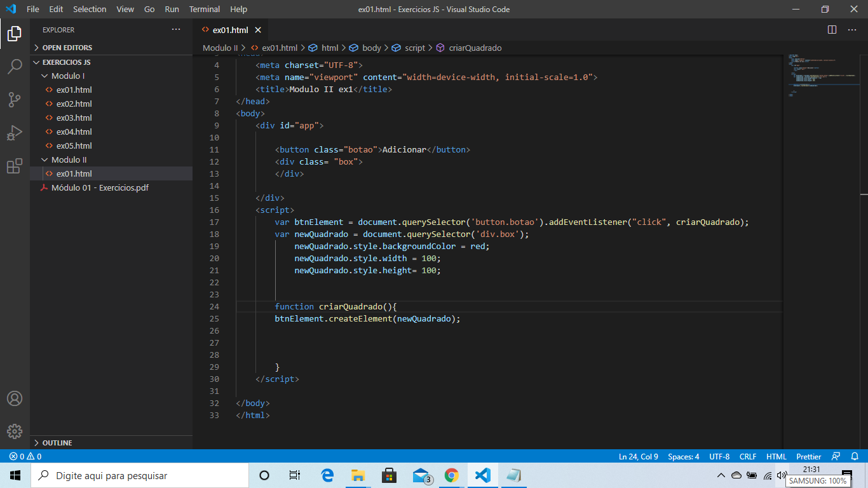Image resolution: width=868 pixels, height=488 pixels.
Task: Open the File menu
Action: click(33, 9)
